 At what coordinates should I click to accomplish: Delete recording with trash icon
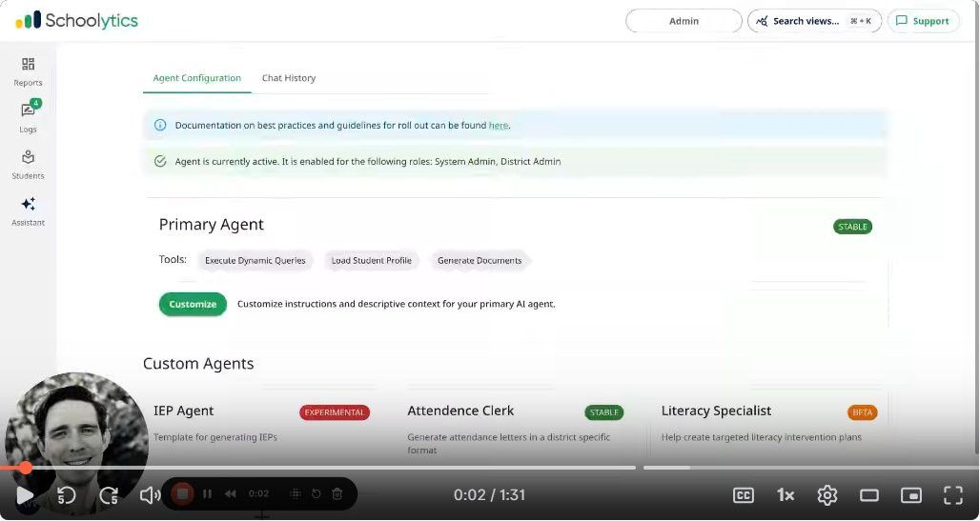[337, 494]
